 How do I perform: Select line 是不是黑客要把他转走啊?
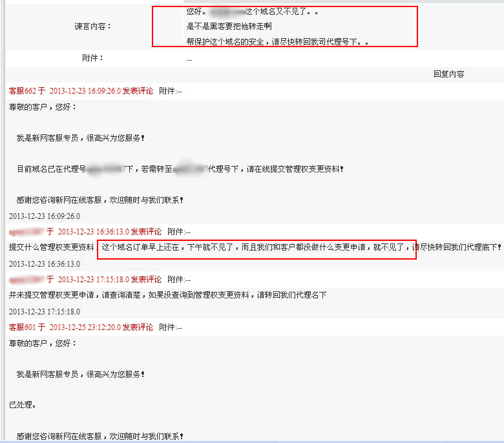[x=229, y=26]
